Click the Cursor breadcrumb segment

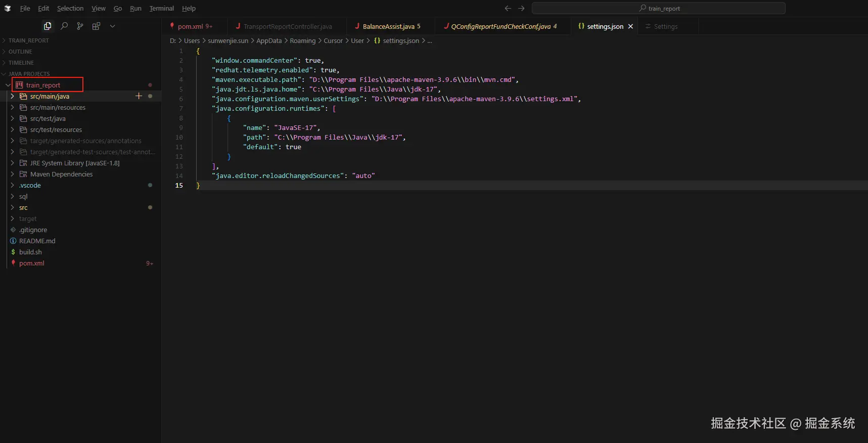point(333,40)
